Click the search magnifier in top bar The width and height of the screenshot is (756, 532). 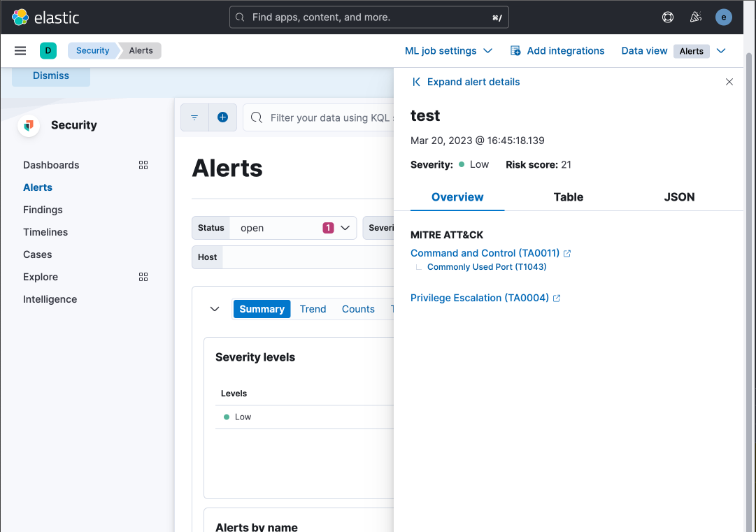click(x=240, y=17)
